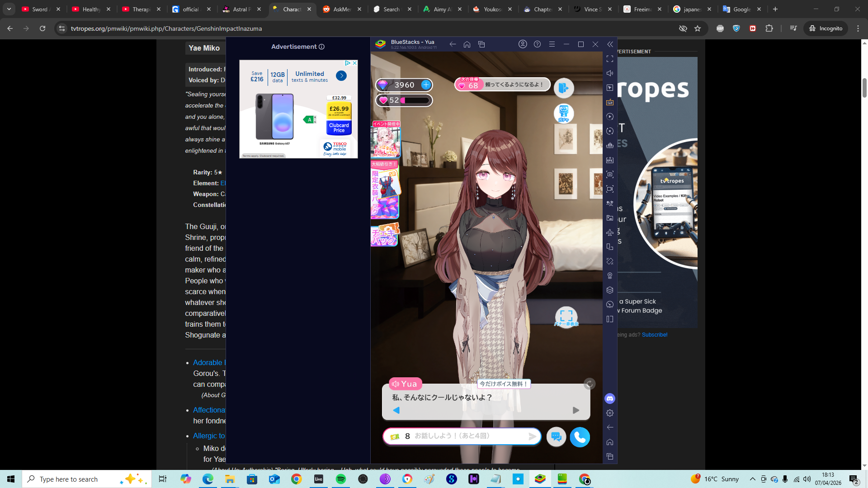Adjust BlueStacks volume via the speaker icon
868x488 pixels.
[x=610, y=73]
